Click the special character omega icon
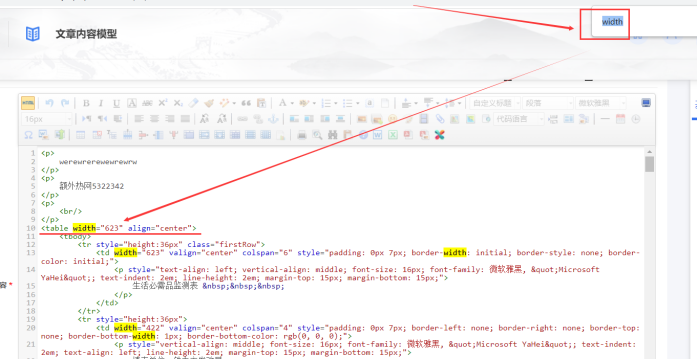697x360 pixels. (x=28, y=135)
